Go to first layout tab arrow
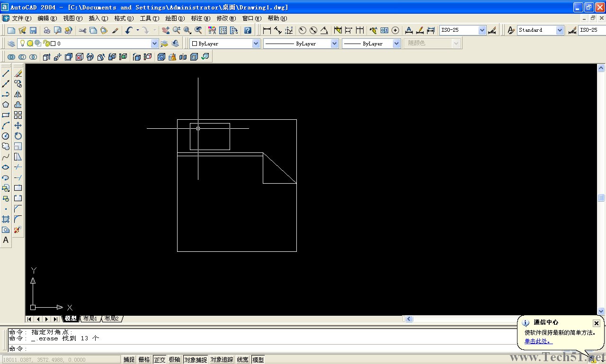606x364 pixels. tap(30, 319)
